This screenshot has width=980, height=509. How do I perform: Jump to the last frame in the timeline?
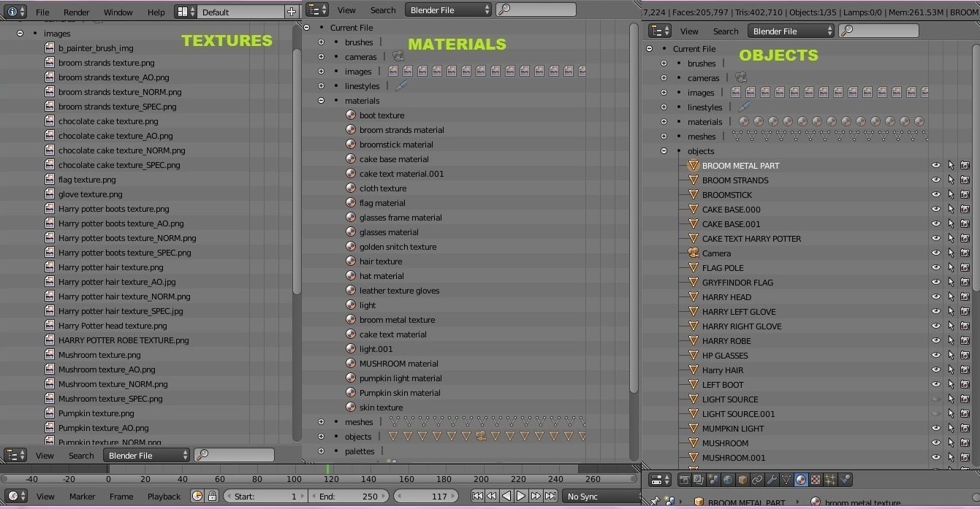coord(550,496)
